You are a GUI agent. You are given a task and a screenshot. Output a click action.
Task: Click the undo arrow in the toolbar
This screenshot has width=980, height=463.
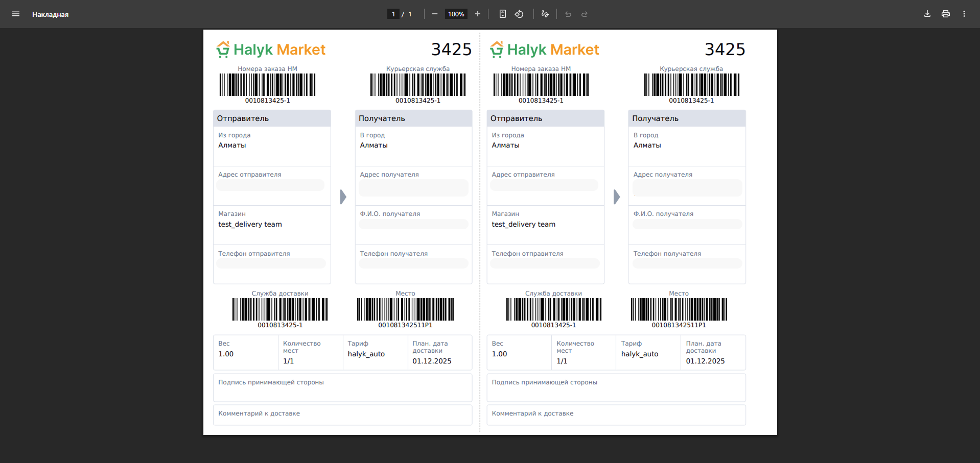568,14
